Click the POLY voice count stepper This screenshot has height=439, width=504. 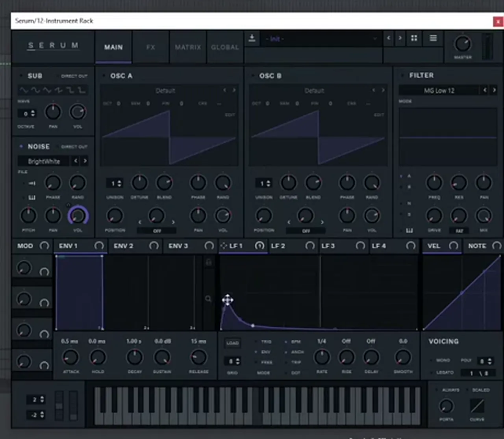coord(485,361)
